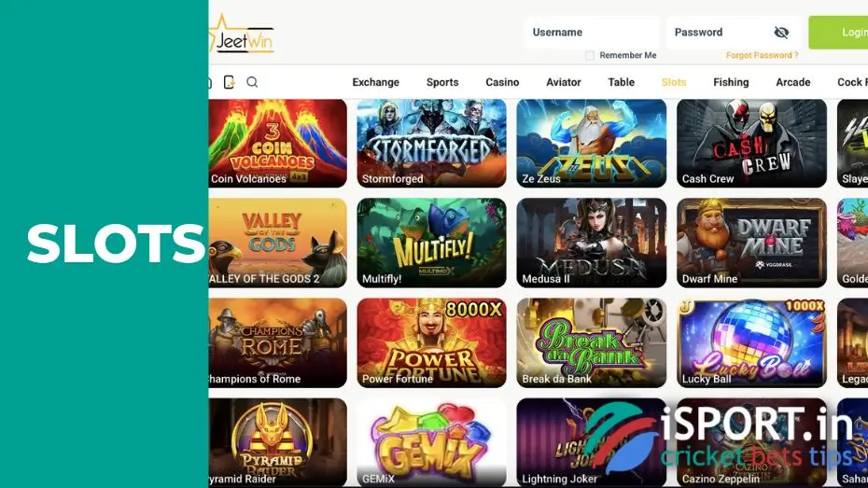Click the JeetWin logo
868x488 pixels.
[242, 35]
